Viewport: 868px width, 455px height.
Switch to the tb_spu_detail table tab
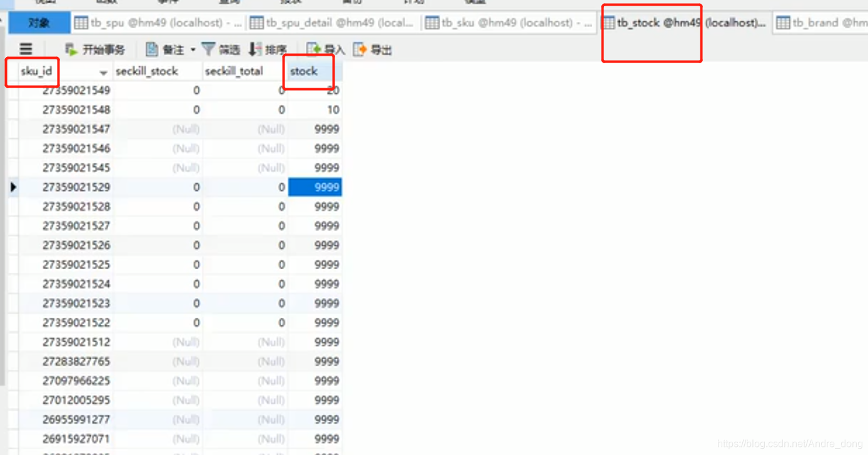click(333, 23)
